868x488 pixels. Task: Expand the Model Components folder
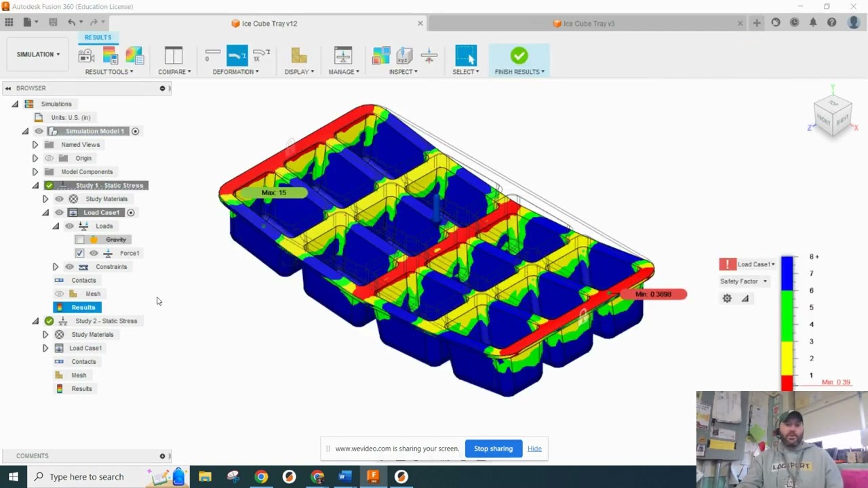pyautogui.click(x=35, y=171)
